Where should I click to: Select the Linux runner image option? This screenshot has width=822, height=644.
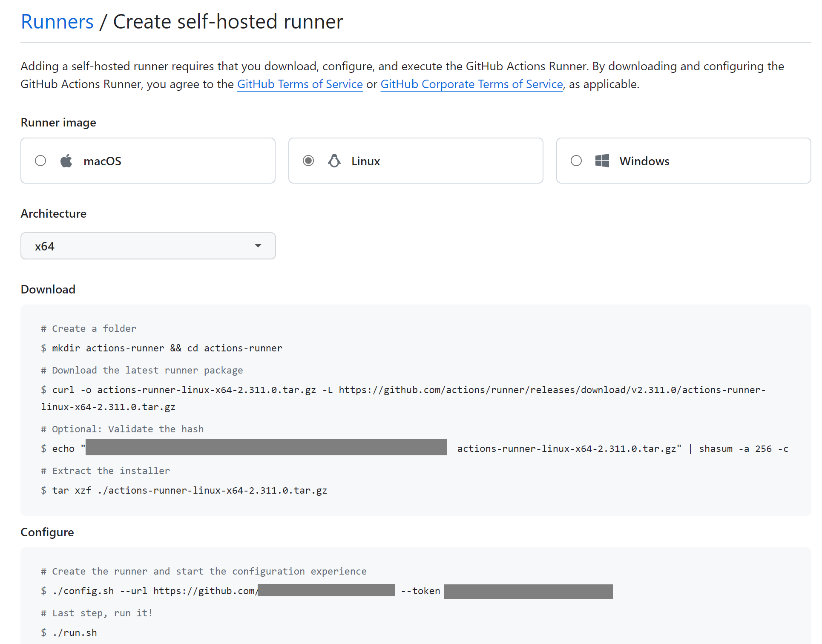308,161
